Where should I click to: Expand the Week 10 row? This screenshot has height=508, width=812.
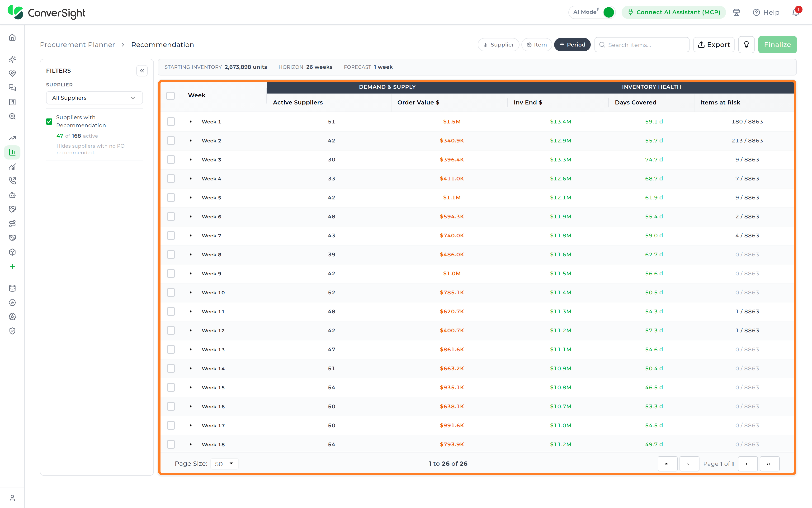coord(191,293)
